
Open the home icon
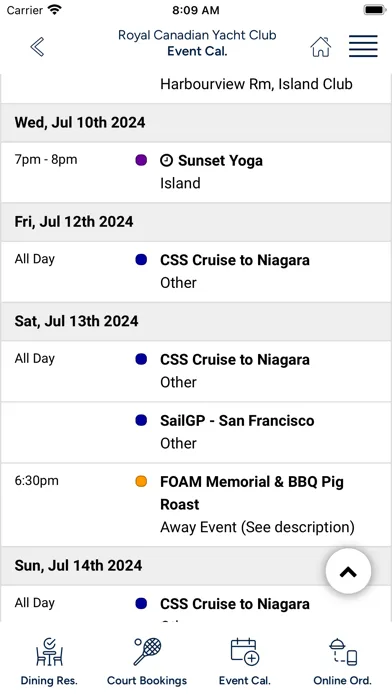(321, 47)
